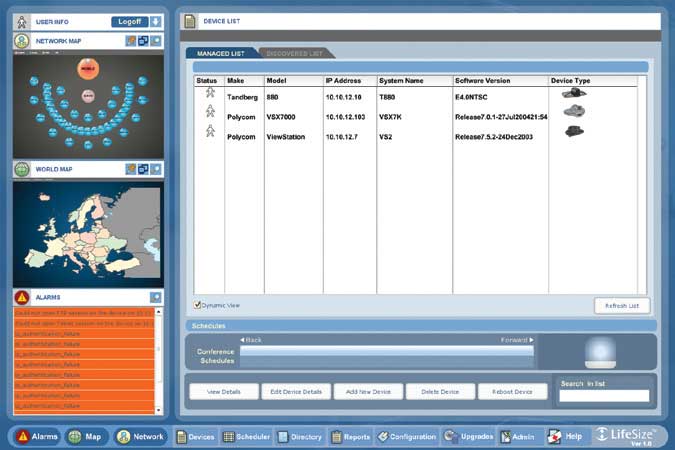Collapse the Alarms panel with its arrow
Screen dimensions: 675x450
[x=156, y=297]
